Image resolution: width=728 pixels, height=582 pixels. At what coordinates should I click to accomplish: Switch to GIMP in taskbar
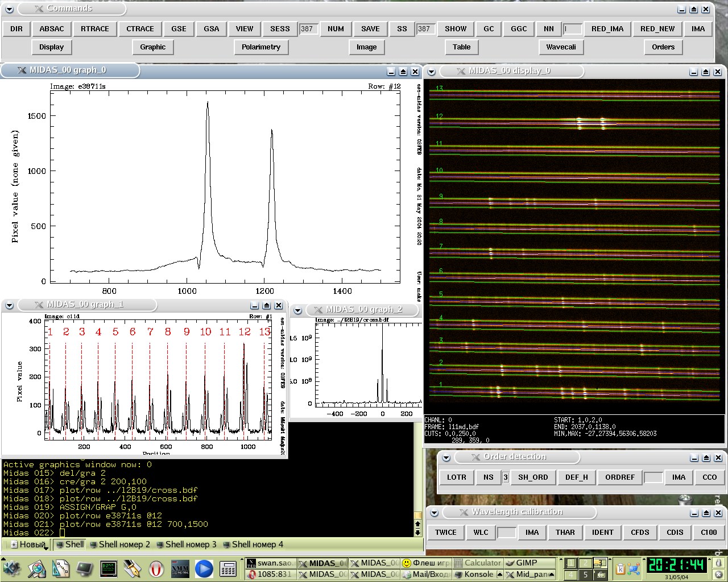(x=530, y=563)
